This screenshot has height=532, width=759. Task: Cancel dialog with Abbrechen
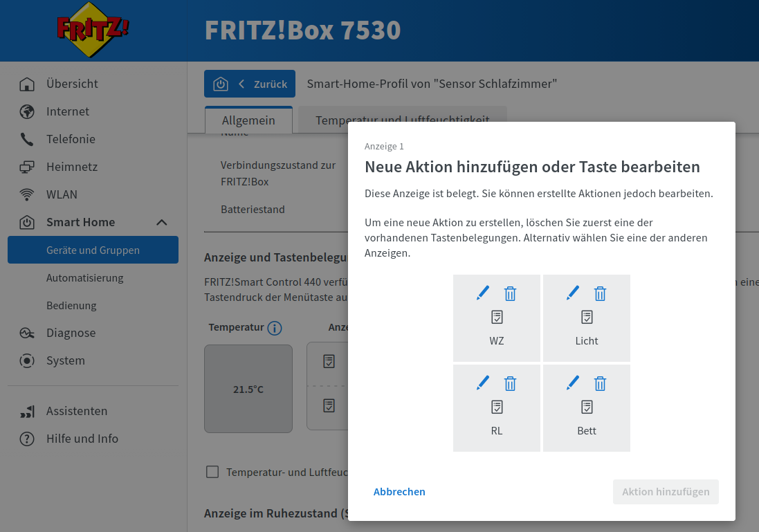(x=399, y=492)
